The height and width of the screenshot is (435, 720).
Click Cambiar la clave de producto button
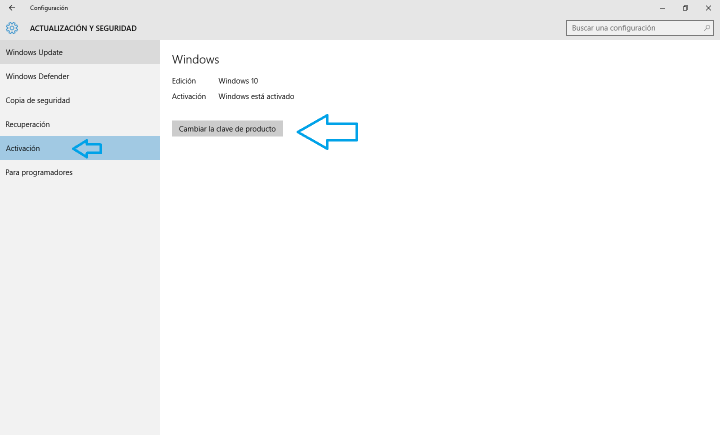[227, 129]
